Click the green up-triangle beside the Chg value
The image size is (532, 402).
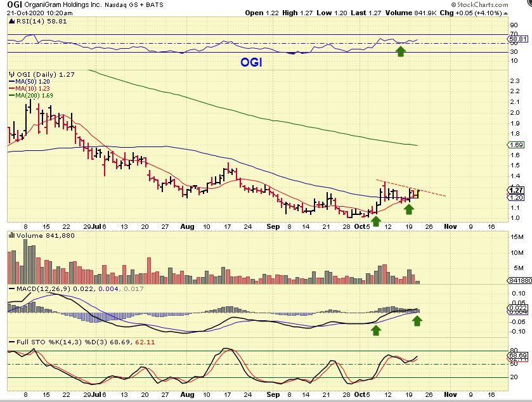pos(505,13)
